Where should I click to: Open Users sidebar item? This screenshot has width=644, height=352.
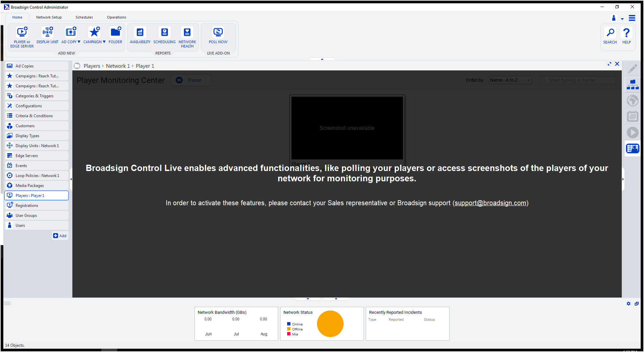37,225
